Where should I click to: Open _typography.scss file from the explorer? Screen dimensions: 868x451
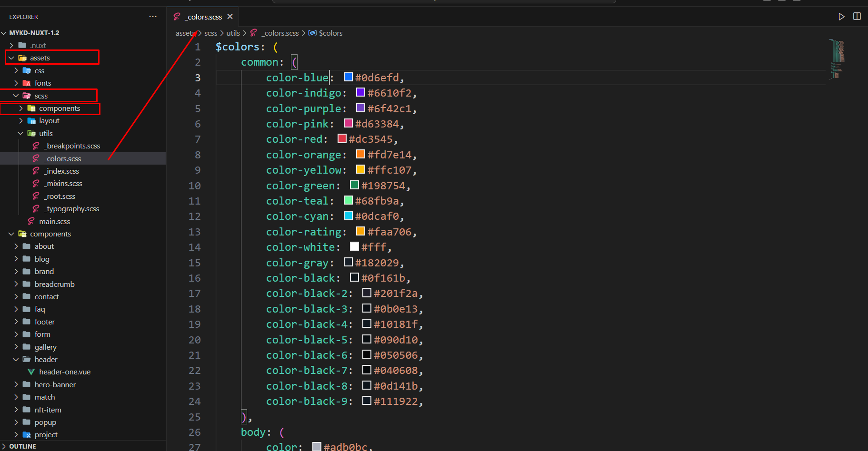[x=72, y=209]
